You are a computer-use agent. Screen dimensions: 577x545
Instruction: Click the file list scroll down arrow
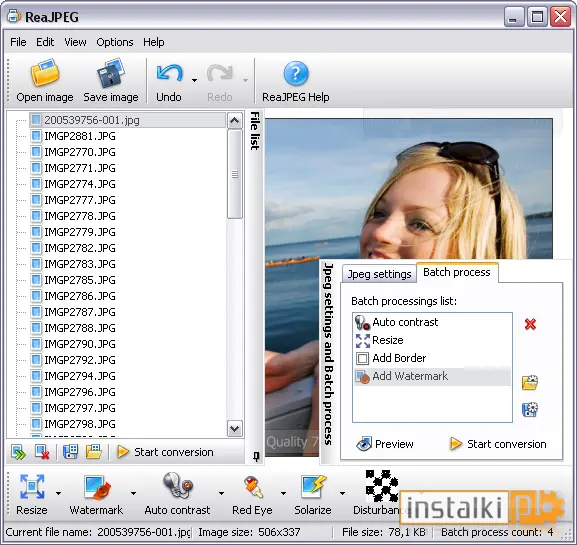[235, 428]
